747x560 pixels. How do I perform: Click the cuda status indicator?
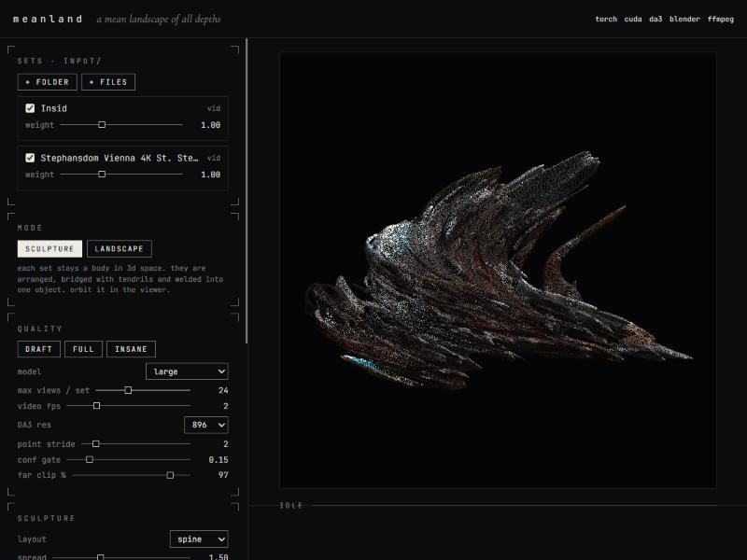[x=633, y=19]
